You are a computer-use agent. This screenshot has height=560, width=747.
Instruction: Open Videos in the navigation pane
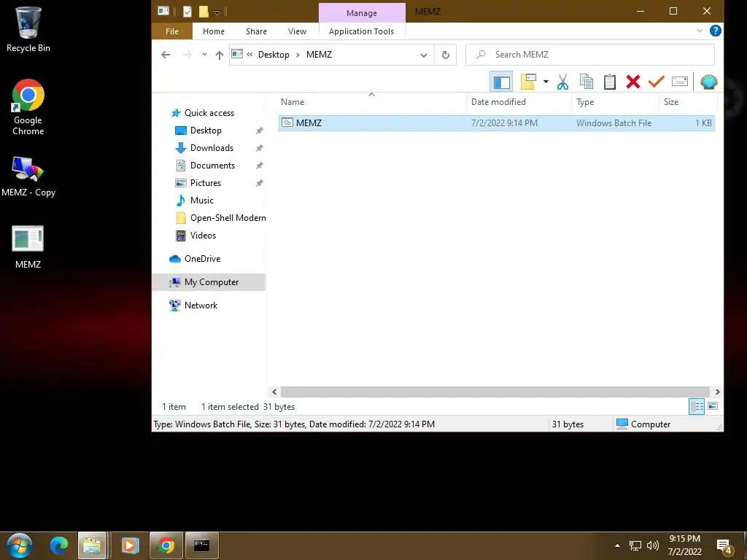coord(203,236)
